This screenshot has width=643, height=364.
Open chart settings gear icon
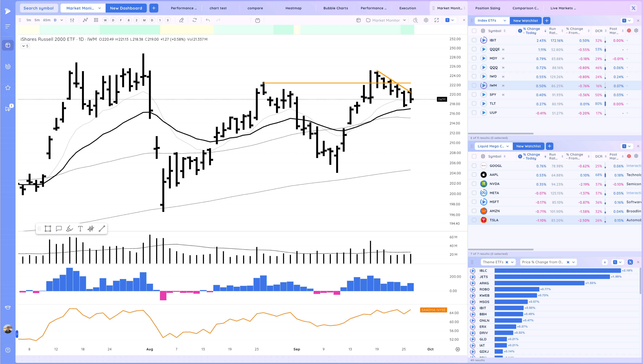[x=426, y=20]
